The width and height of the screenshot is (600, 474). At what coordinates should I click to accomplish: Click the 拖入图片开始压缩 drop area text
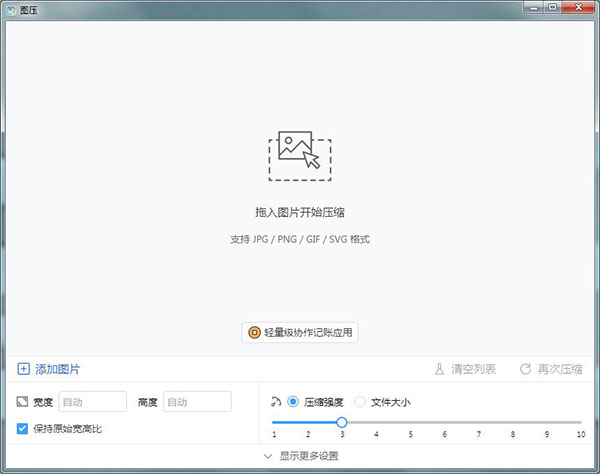tap(300, 212)
